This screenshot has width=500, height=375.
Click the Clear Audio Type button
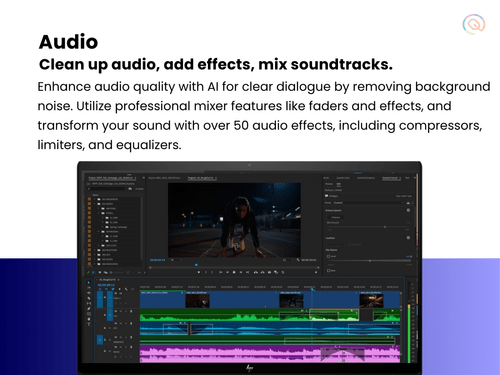pos(404,196)
